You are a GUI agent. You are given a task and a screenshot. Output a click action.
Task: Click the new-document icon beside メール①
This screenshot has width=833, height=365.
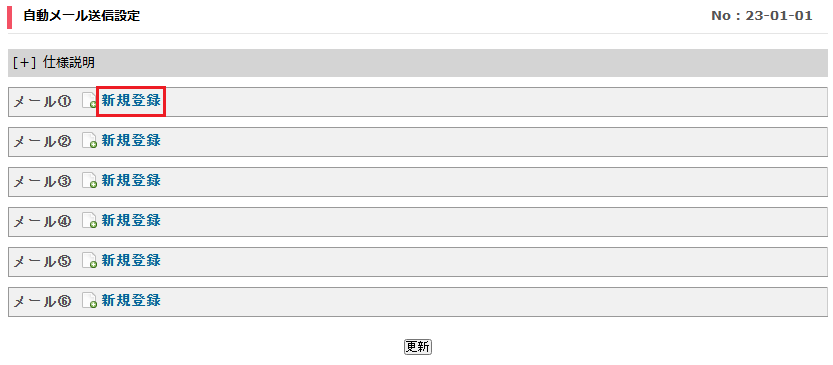point(90,101)
